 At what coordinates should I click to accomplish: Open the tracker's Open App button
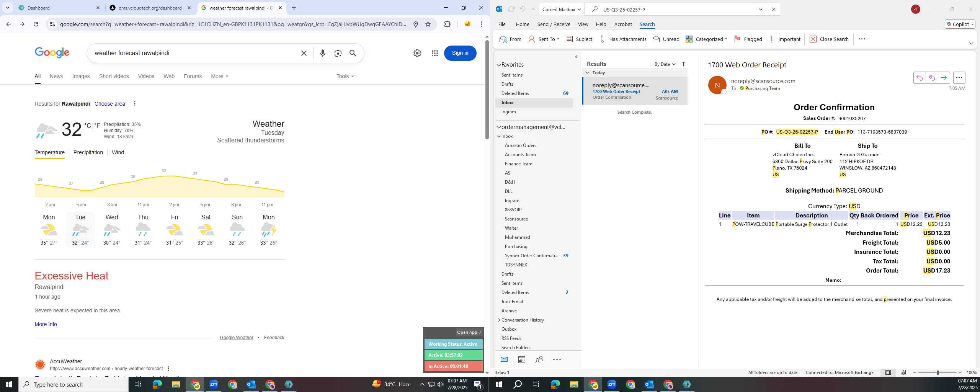coord(469,332)
